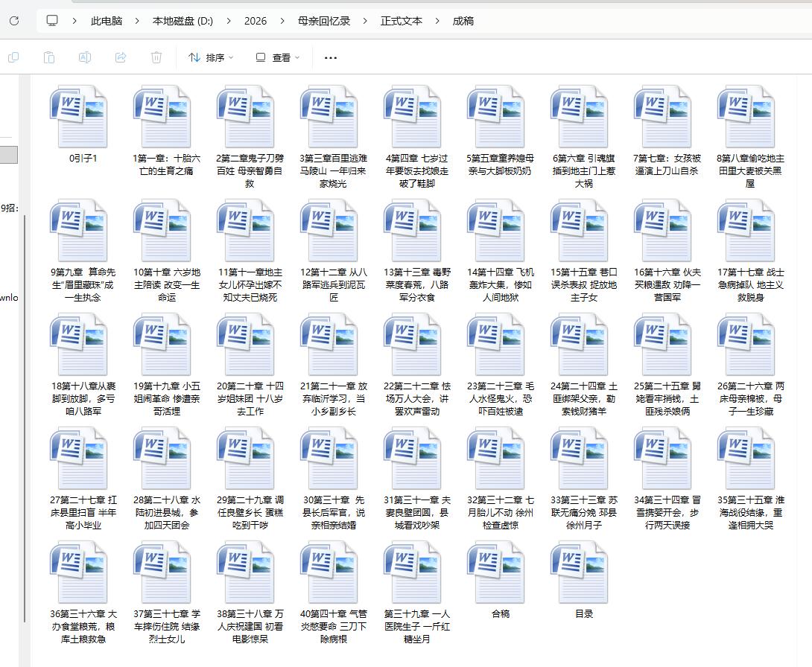Go to 本地磁盘 (D:) in breadcrumb

183,21
